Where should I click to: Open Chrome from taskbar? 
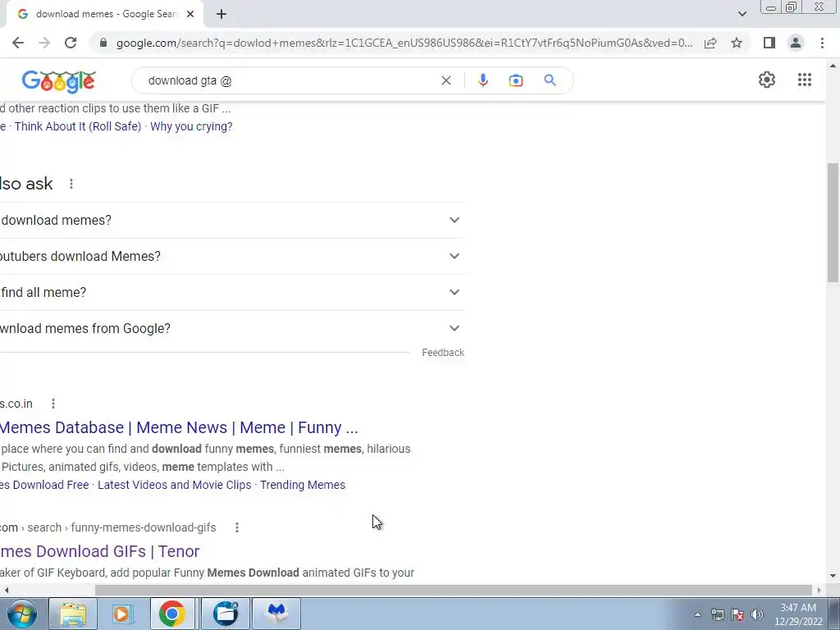[172, 614]
